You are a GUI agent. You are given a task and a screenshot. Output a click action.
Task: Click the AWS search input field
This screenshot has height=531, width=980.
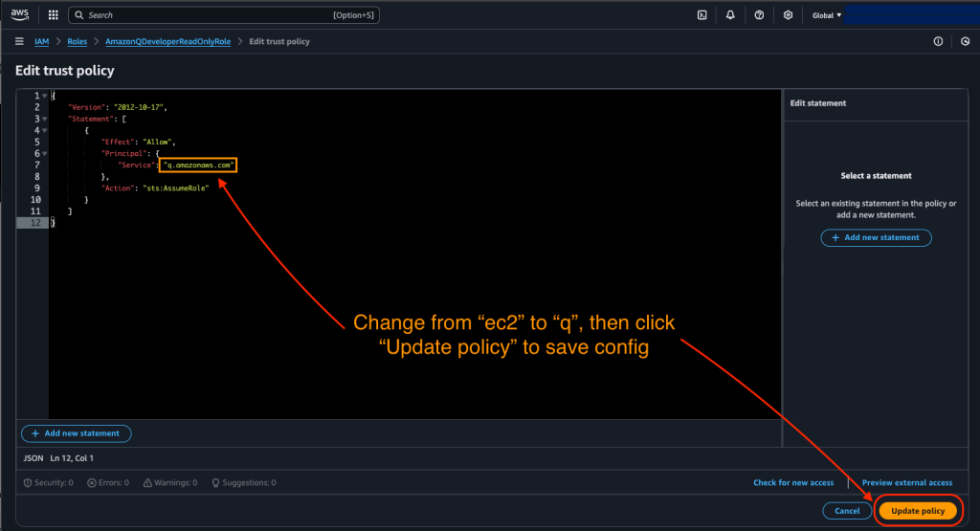coord(224,15)
